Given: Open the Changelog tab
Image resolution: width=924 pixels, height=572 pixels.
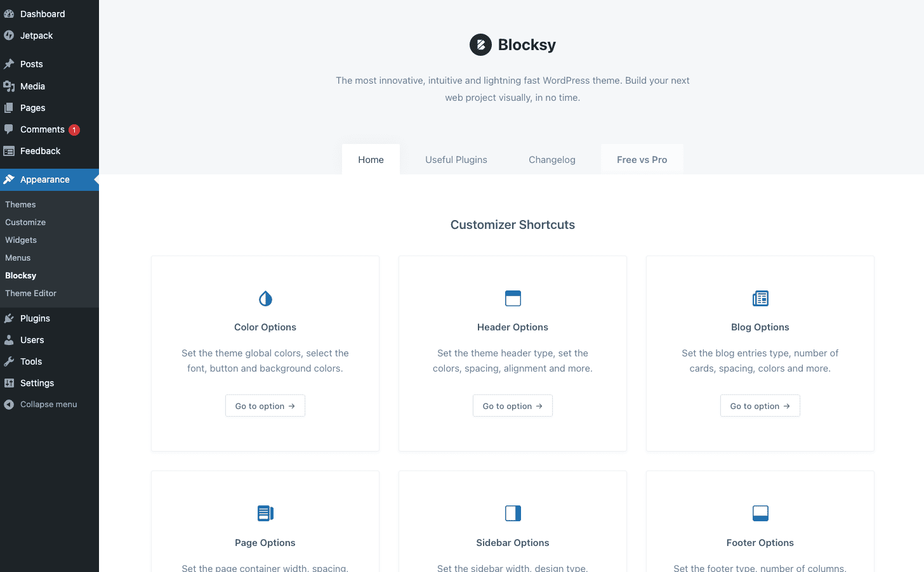Looking at the screenshot, I should (552, 160).
